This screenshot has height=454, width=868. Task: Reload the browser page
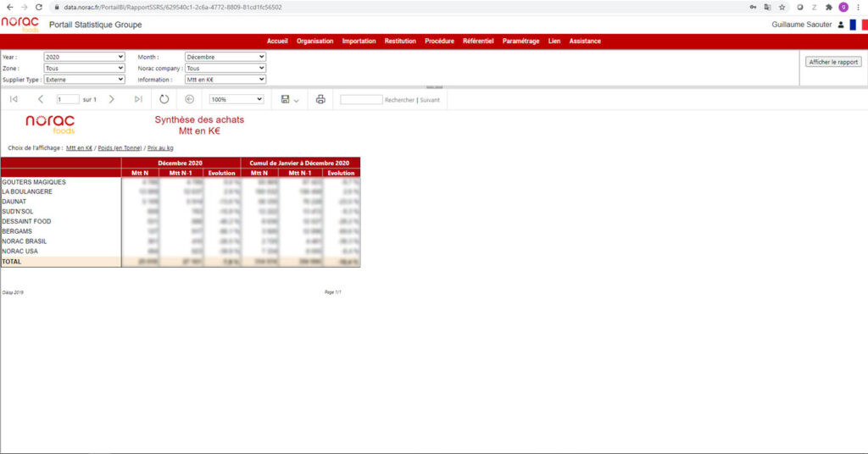click(39, 7)
